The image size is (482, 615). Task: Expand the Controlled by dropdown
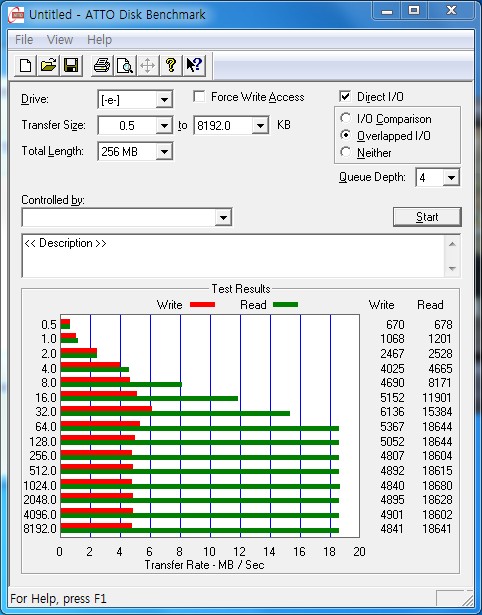pos(223,217)
